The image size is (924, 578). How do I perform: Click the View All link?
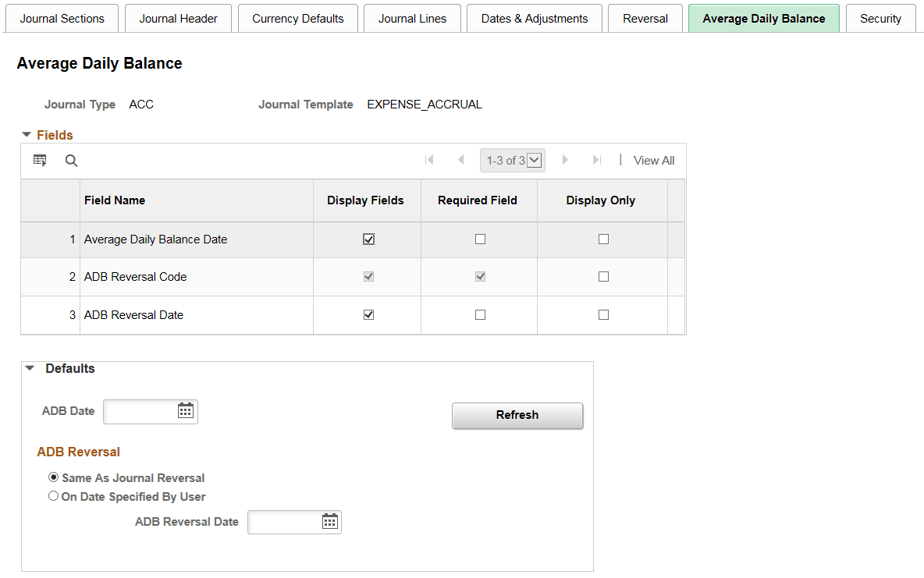653,161
